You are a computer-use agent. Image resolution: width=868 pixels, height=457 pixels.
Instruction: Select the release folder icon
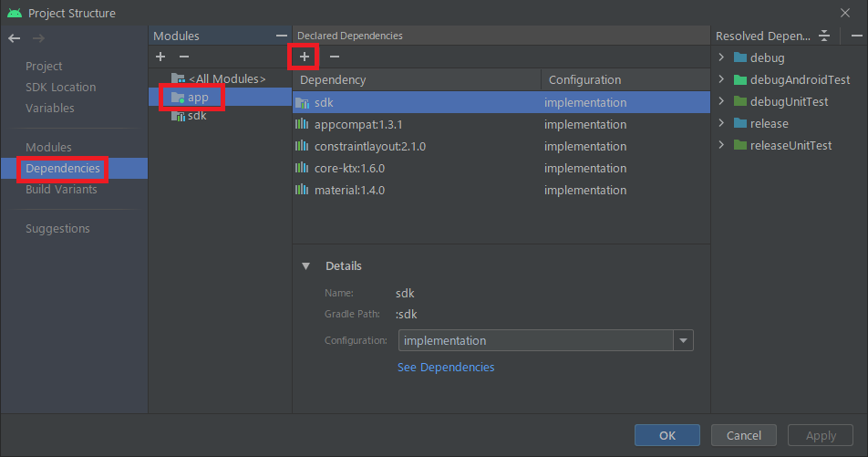[740, 123]
